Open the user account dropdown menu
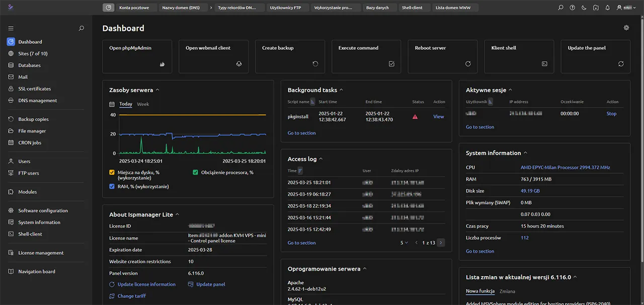The image size is (644, 305). (628, 8)
